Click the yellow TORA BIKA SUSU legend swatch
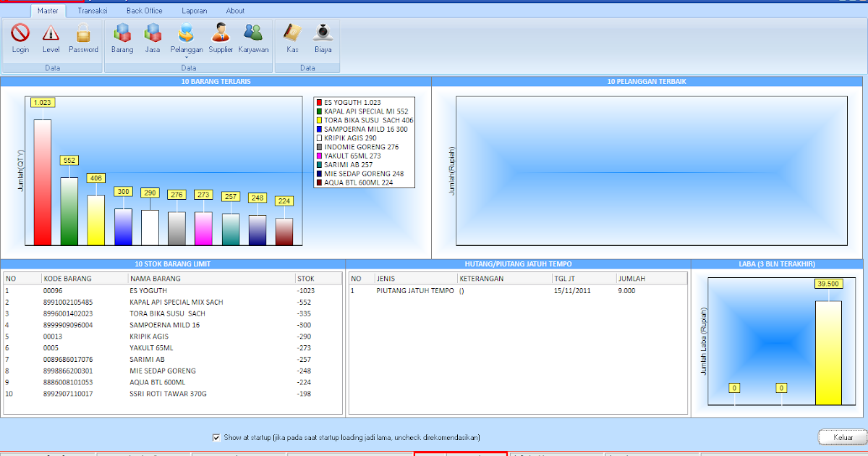 (319, 120)
